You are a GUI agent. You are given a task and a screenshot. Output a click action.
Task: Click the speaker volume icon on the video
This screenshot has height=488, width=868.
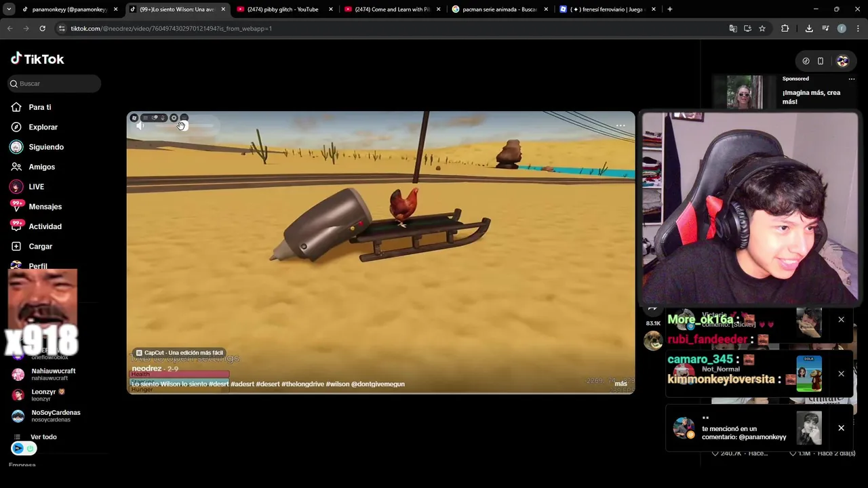point(140,126)
